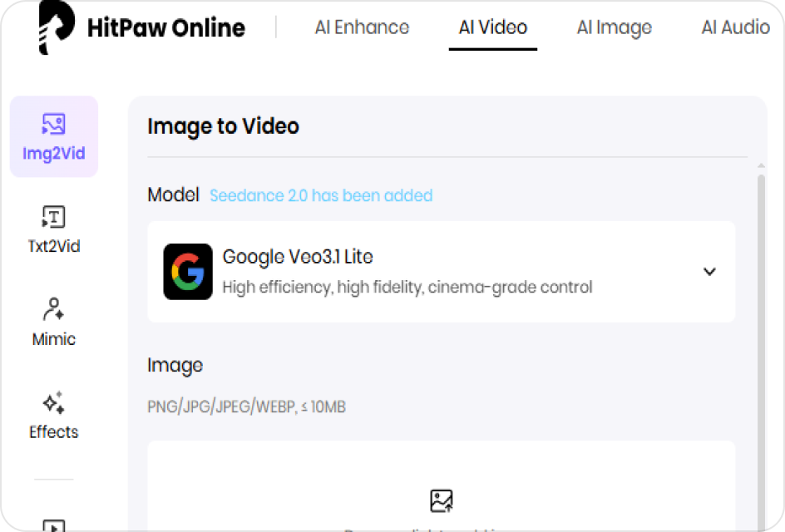Select the Img2Vid tool in the sidebar
785x532 pixels.
(x=53, y=136)
